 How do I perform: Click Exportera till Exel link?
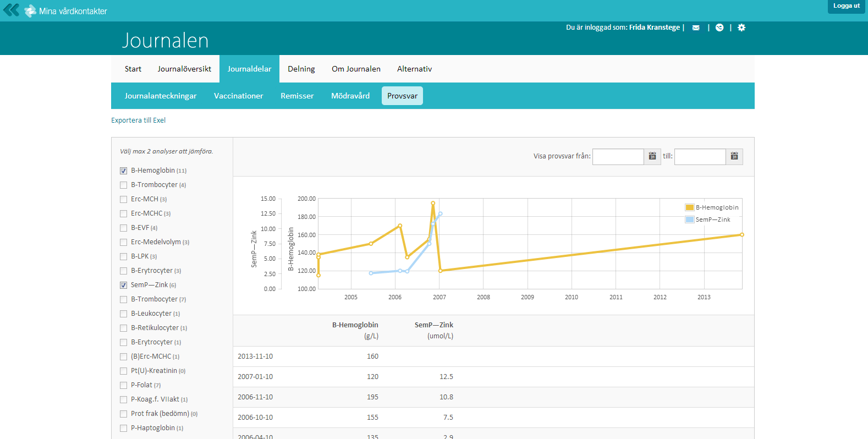[x=138, y=120]
